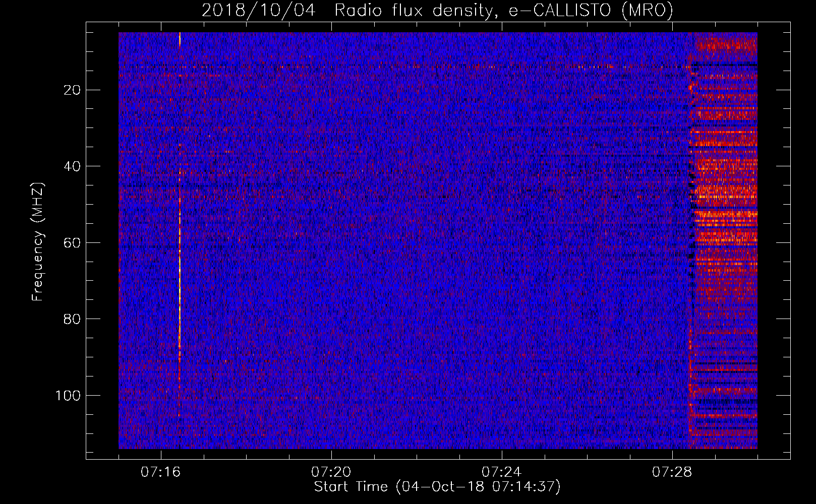Screen dimensions: 816x504
Task: Click the '80' frequency tick label
Action: (73, 319)
